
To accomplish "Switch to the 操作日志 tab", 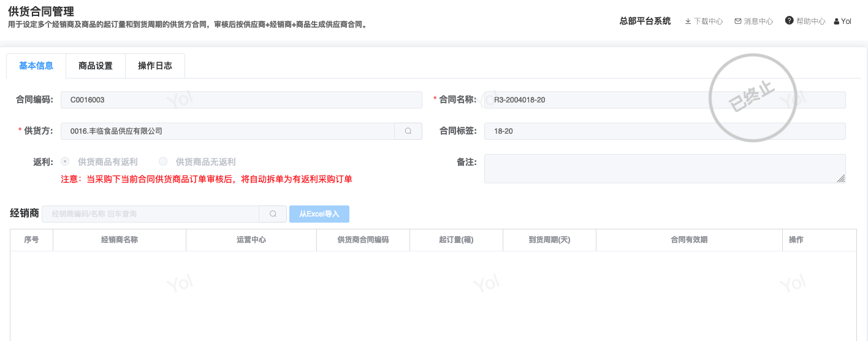I will (x=155, y=66).
